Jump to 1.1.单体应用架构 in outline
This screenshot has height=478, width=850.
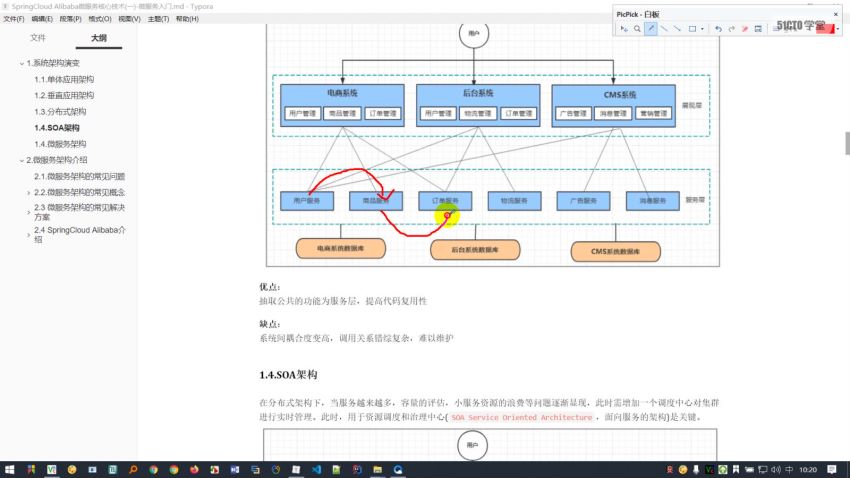click(64, 80)
